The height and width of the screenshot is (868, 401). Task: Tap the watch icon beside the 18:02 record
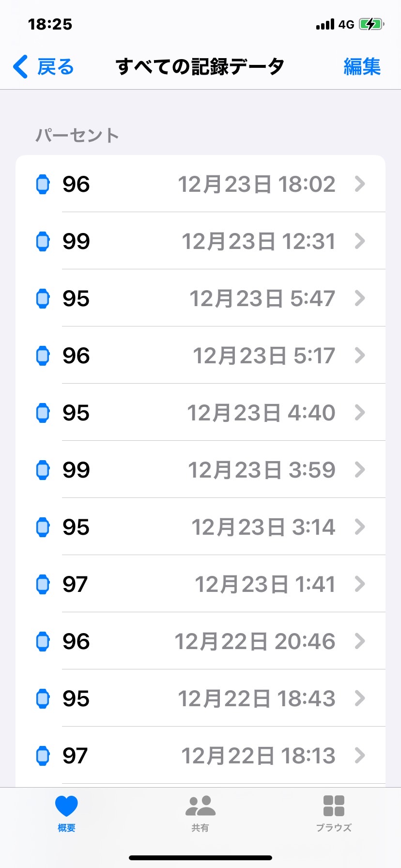pos(43,184)
